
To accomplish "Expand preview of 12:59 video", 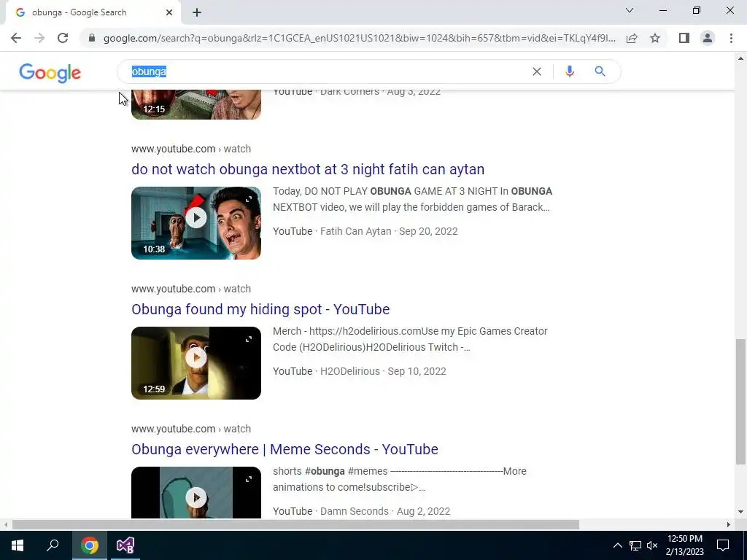I will [249, 339].
